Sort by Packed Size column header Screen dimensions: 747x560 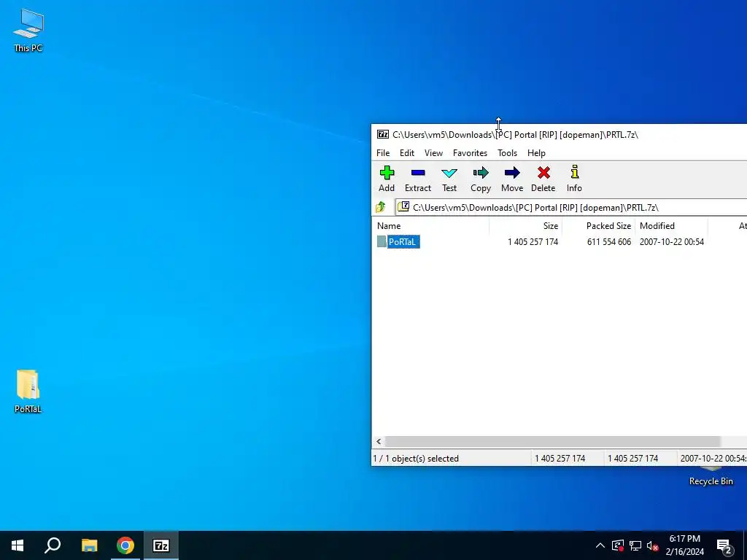[599, 226]
